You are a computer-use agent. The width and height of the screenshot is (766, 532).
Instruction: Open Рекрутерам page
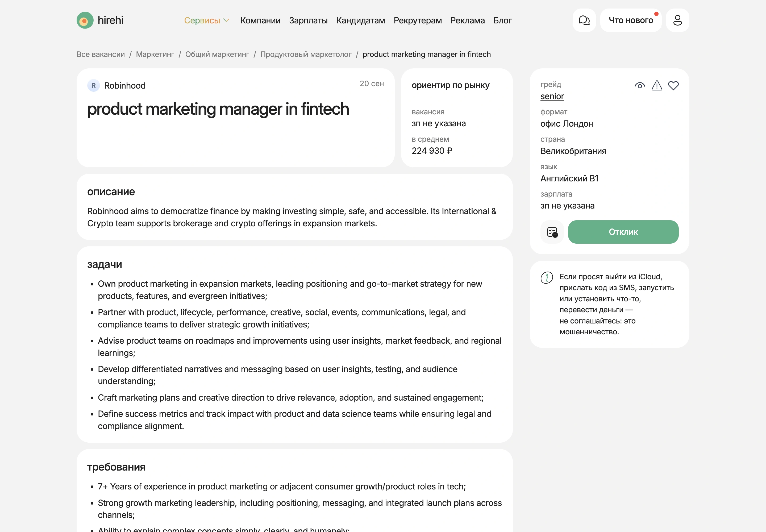coord(418,20)
